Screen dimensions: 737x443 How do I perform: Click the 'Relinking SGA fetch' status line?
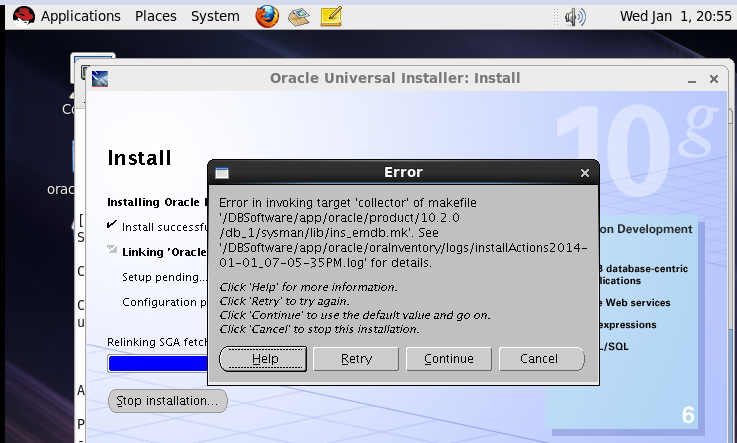[157, 342]
